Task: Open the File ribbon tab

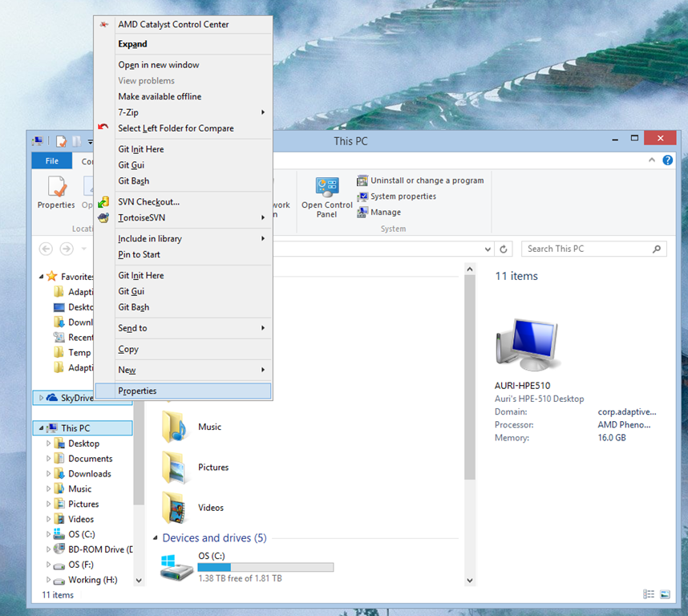Action: (x=51, y=161)
